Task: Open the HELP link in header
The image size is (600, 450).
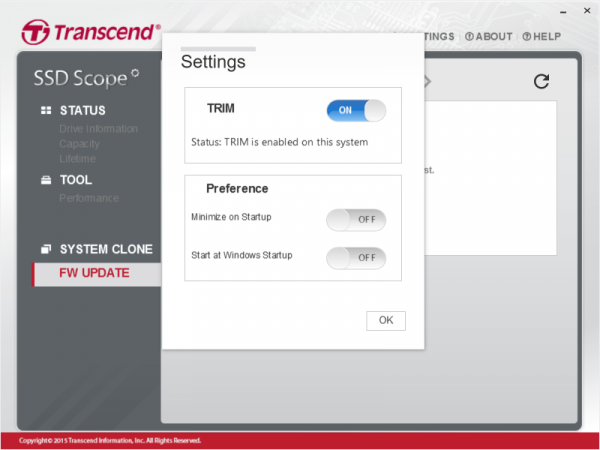Action: pos(546,37)
